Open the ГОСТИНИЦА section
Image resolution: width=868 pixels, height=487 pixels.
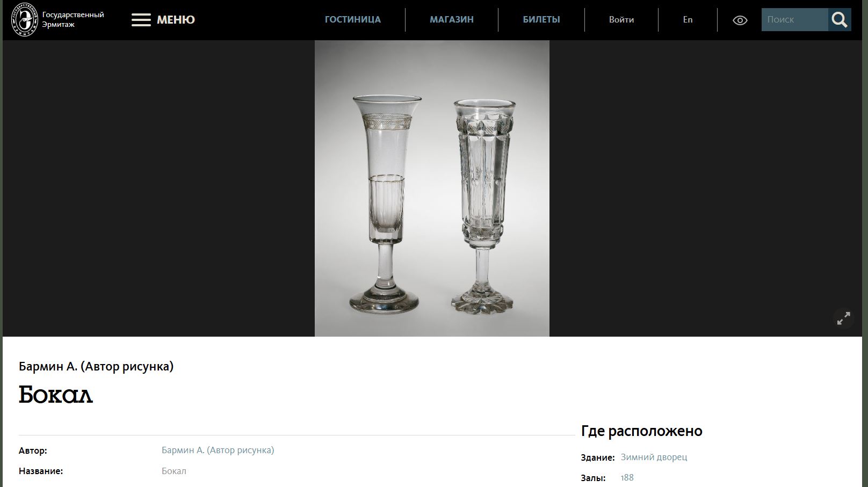point(353,20)
